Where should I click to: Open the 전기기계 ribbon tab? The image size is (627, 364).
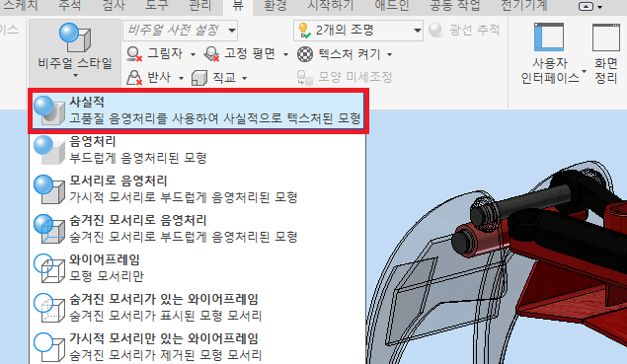[524, 6]
